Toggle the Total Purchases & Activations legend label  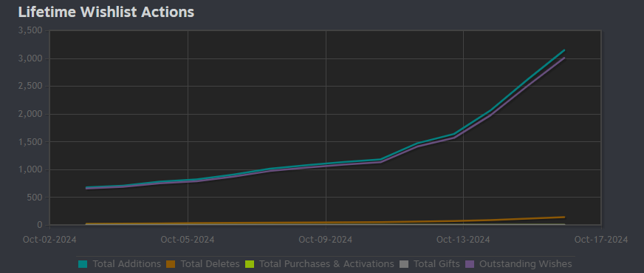[326, 264]
